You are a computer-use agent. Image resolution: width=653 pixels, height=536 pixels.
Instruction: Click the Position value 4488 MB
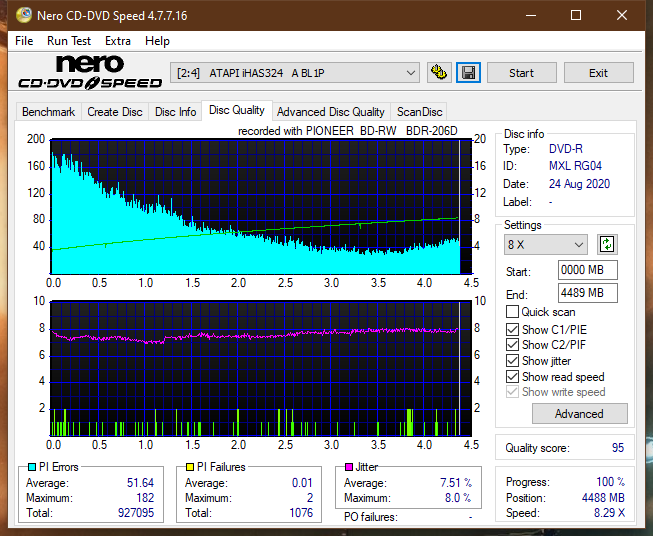[603, 498]
